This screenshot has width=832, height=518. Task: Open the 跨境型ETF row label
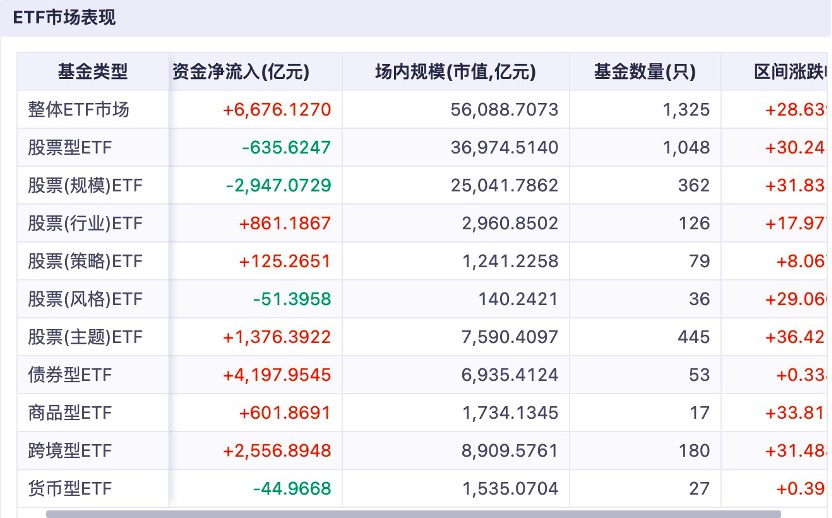tap(70, 451)
